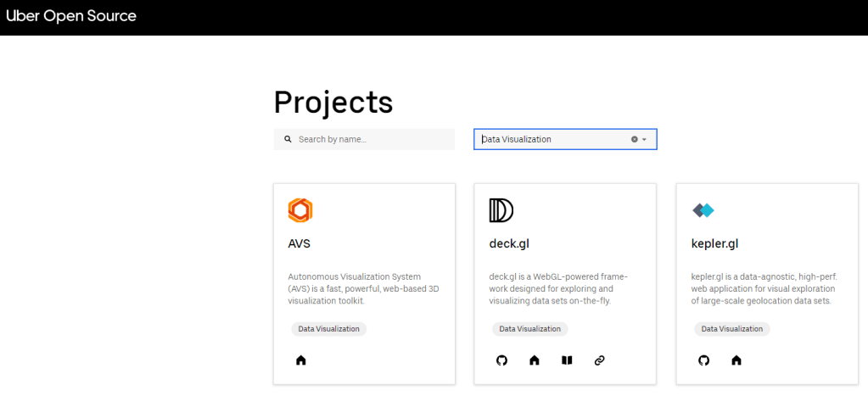868x396 pixels.
Task: Click the search magnifier icon
Action: pos(288,139)
